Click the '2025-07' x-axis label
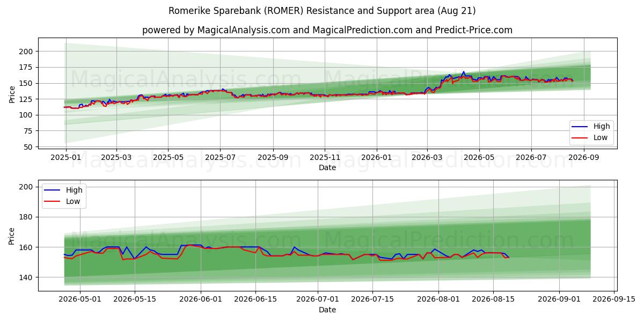The image size is (644, 322). [219, 158]
